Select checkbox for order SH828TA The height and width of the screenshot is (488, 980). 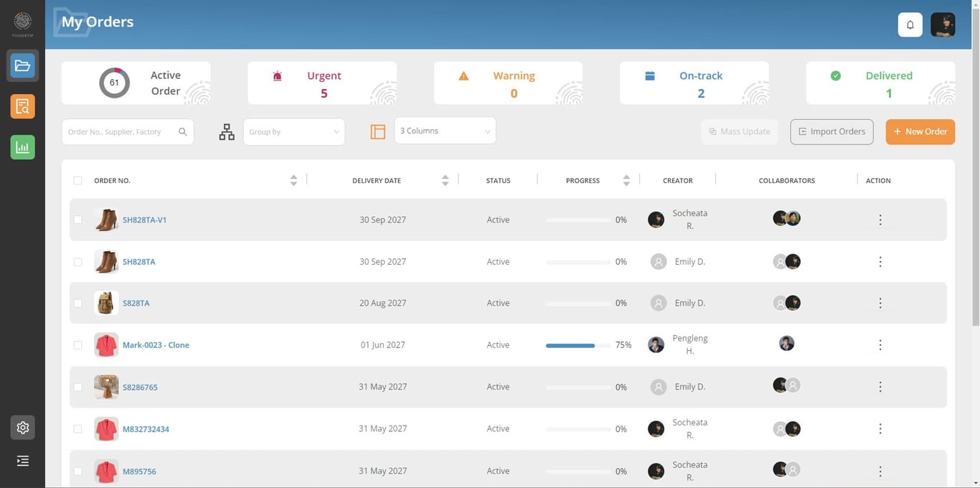pyautogui.click(x=77, y=262)
